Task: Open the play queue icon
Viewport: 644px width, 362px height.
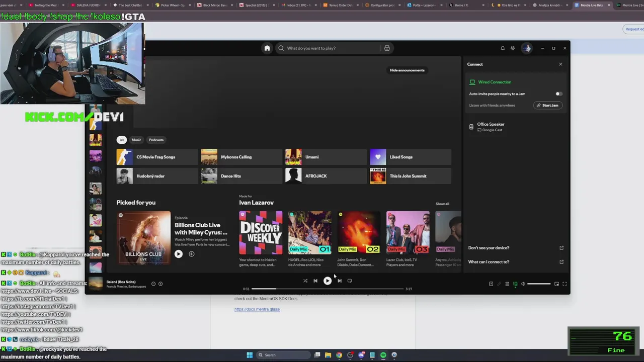Action: tap(507, 284)
